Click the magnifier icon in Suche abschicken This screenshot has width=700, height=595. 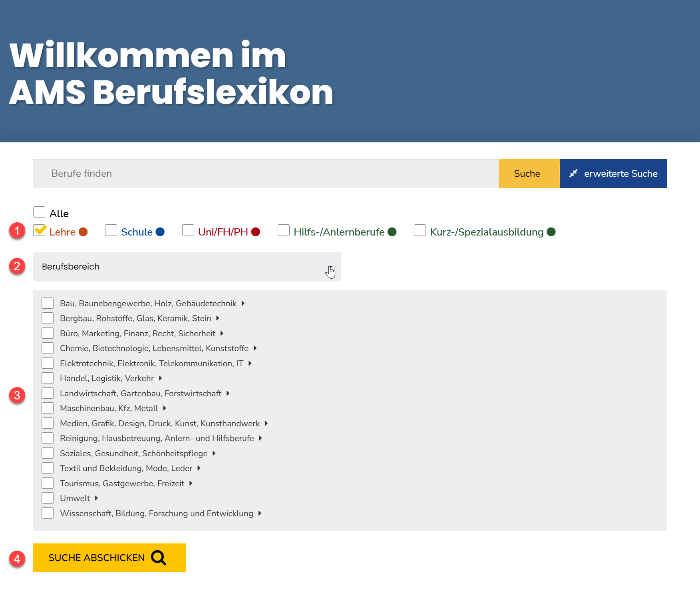(x=159, y=557)
